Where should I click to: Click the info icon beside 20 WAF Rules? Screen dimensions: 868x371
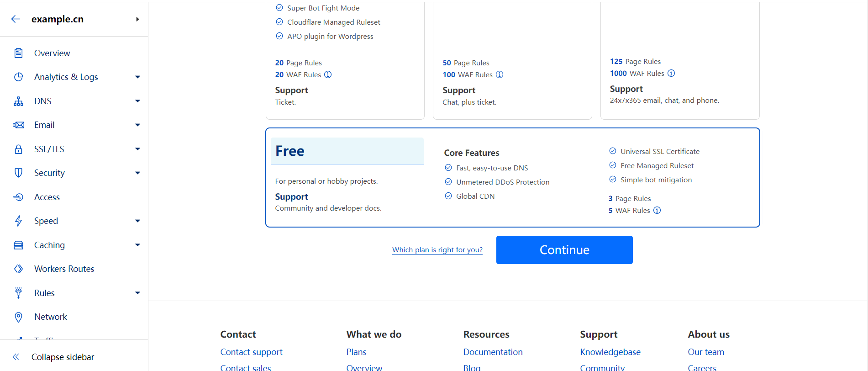(328, 74)
